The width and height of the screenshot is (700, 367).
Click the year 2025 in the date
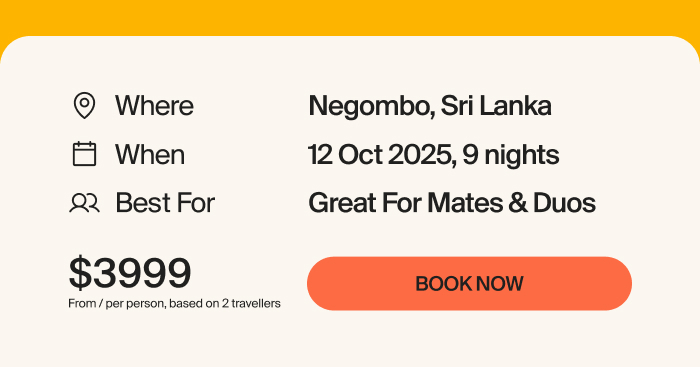coord(421,155)
